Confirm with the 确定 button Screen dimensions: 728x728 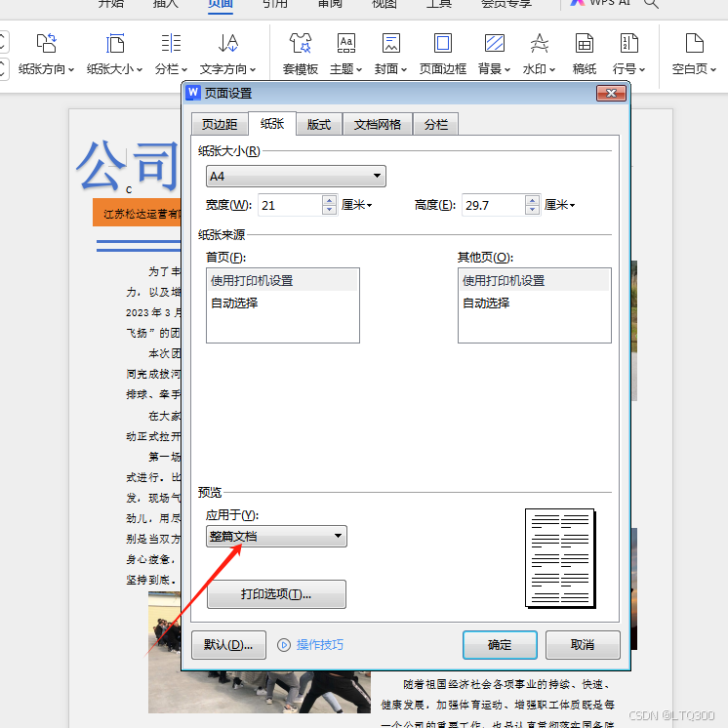(x=500, y=645)
